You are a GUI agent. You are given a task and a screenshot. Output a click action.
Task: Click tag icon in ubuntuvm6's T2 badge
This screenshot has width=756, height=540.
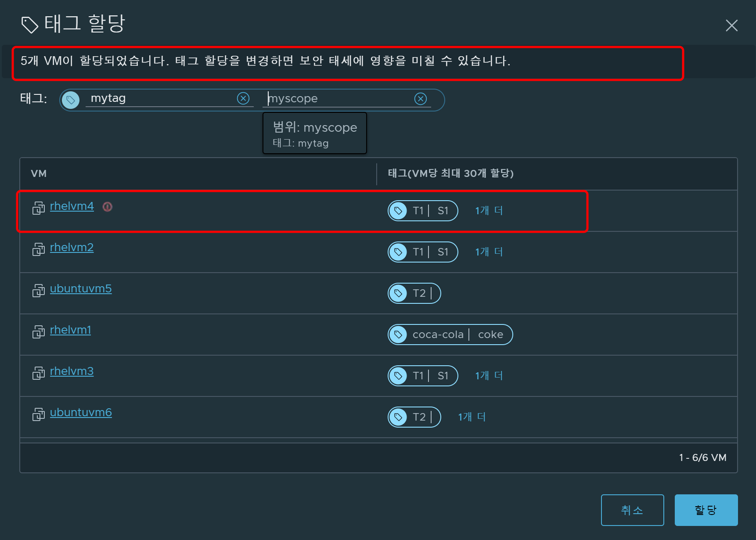point(398,417)
